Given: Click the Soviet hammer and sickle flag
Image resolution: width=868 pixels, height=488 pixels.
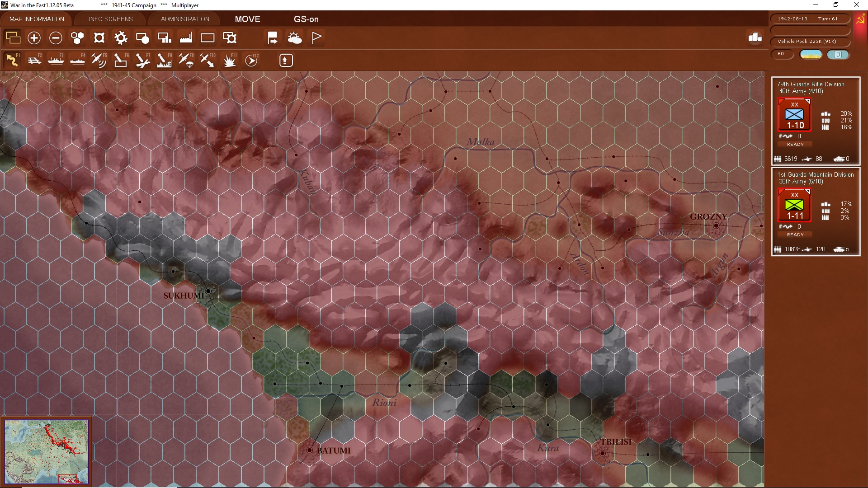Looking at the screenshot, I should 861,19.
